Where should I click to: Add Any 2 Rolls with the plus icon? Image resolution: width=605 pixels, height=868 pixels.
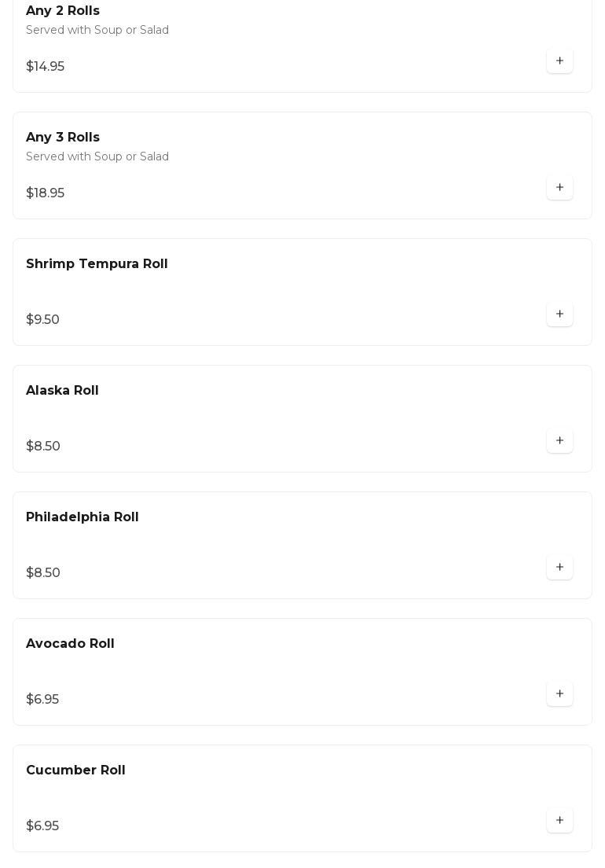pyautogui.click(x=559, y=61)
